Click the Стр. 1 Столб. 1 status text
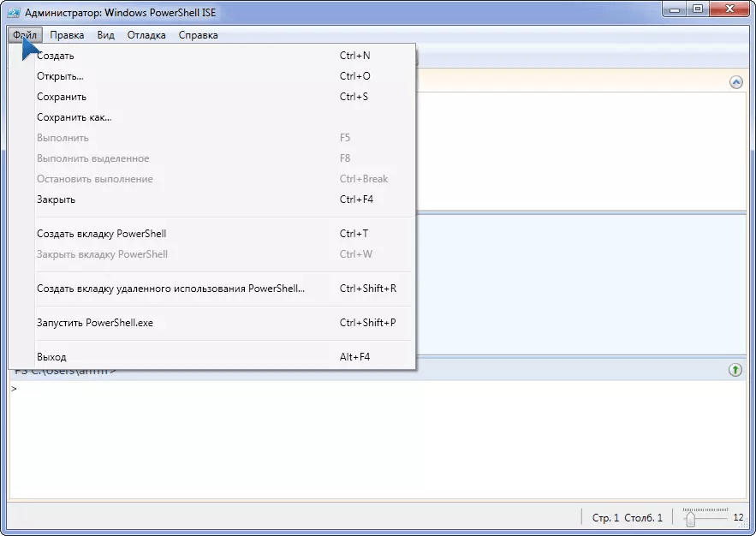The image size is (756, 536). click(628, 518)
